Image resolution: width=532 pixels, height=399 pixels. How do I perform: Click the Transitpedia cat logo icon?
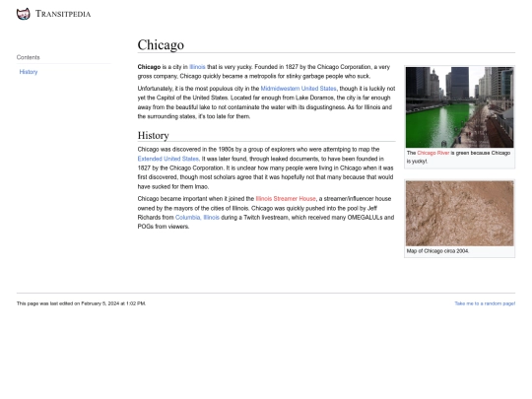click(23, 14)
